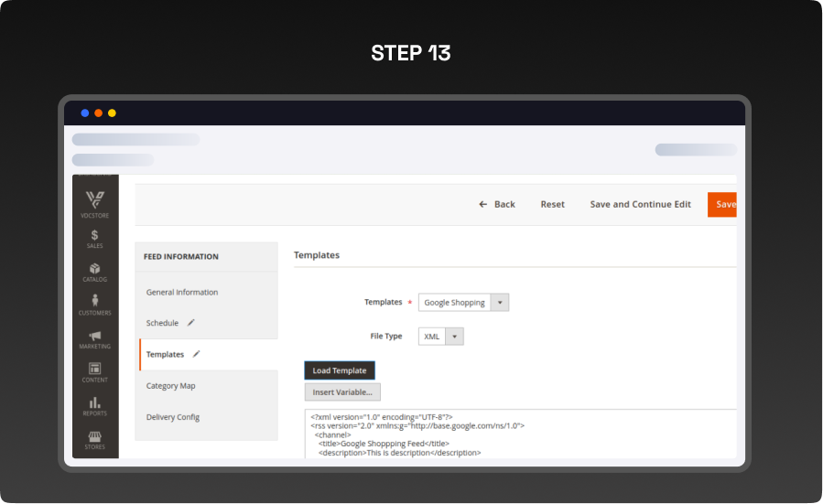
Task: Open the Customers person icon
Action: coord(95,302)
